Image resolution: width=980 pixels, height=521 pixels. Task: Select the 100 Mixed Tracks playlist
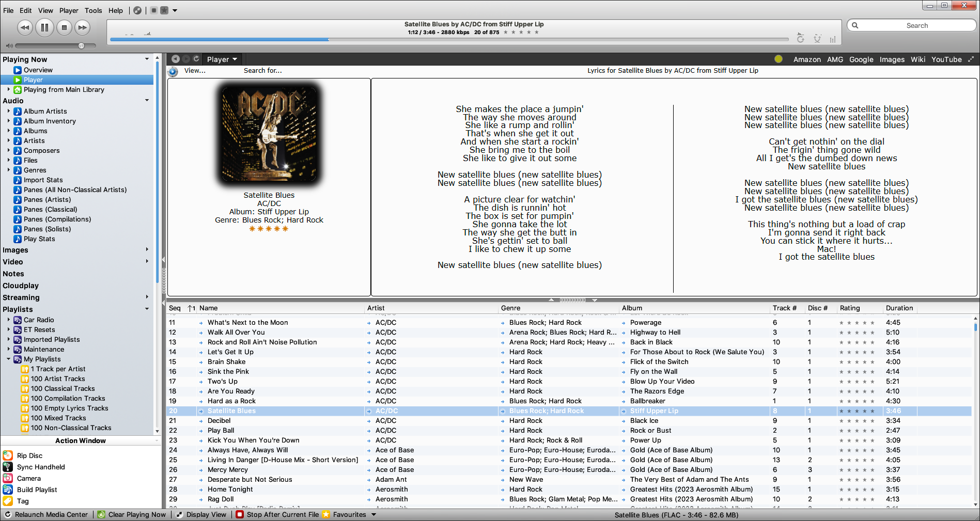pos(58,418)
